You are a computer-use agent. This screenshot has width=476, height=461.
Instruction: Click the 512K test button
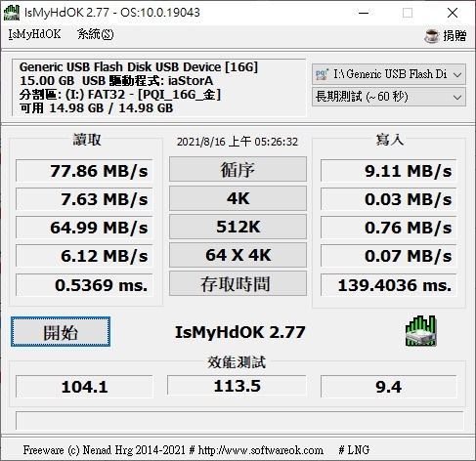pos(238,227)
